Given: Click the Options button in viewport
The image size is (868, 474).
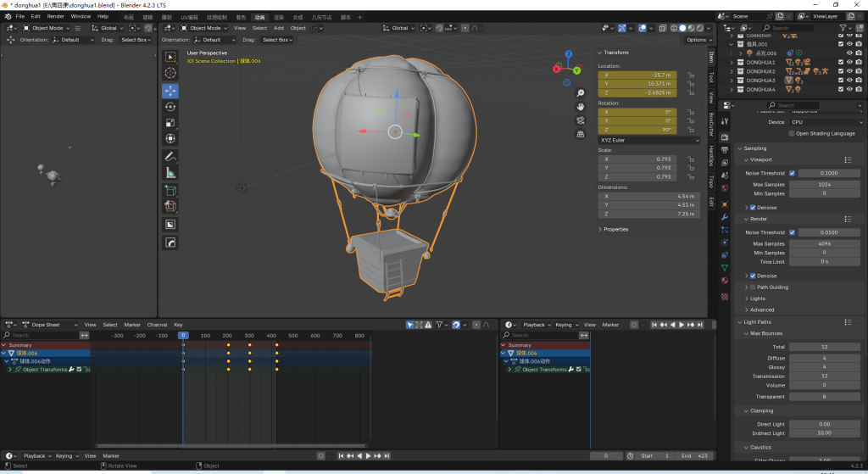Looking at the screenshot, I should click(x=697, y=40).
